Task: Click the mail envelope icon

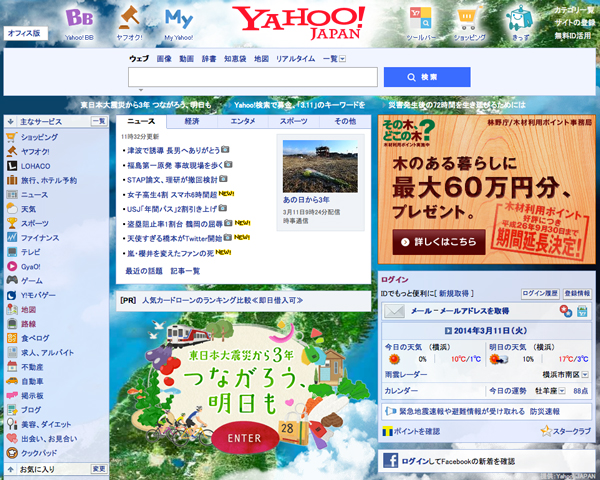Action: [394, 311]
